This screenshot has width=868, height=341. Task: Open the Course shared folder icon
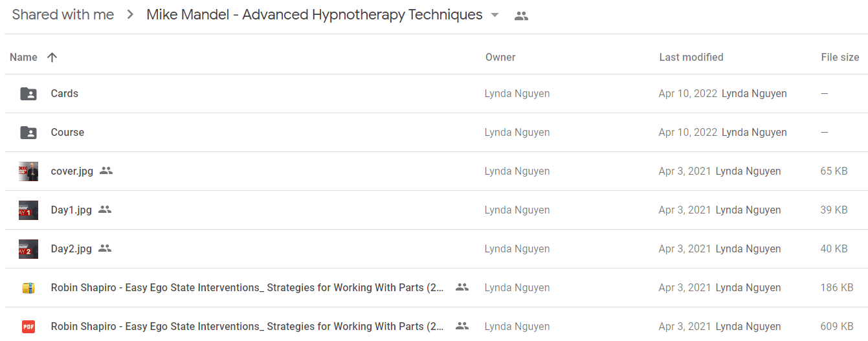pyautogui.click(x=28, y=133)
